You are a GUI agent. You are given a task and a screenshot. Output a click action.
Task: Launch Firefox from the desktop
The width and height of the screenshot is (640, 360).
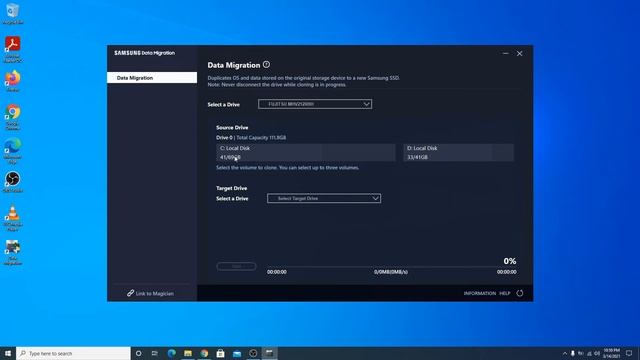pos(13,81)
